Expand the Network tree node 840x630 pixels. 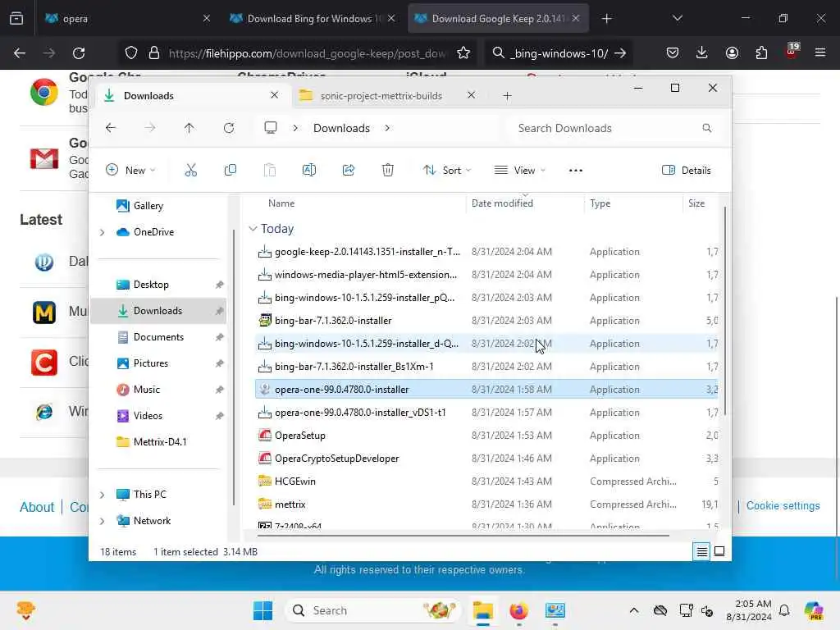[x=102, y=521]
